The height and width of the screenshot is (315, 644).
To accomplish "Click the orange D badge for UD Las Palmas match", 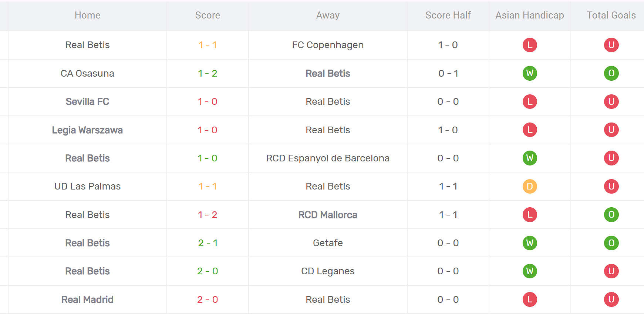I will pos(530,187).
